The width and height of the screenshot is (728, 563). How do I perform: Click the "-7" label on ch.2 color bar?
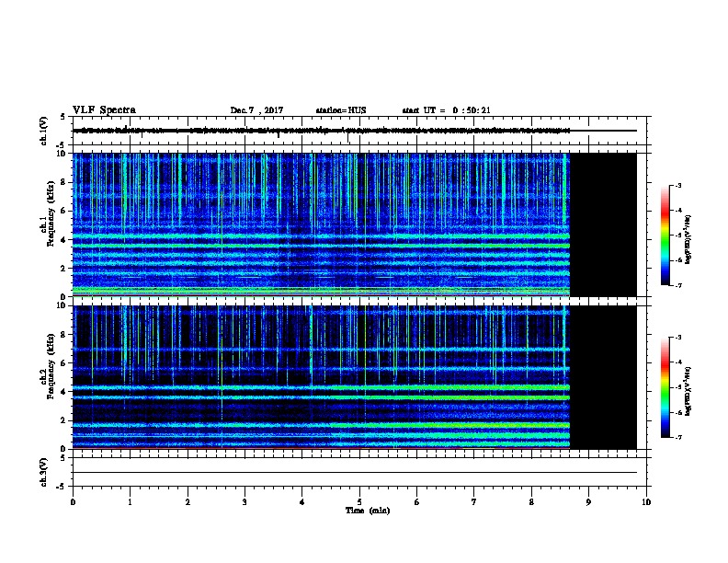pyautogui.click(x=678, y=437)
